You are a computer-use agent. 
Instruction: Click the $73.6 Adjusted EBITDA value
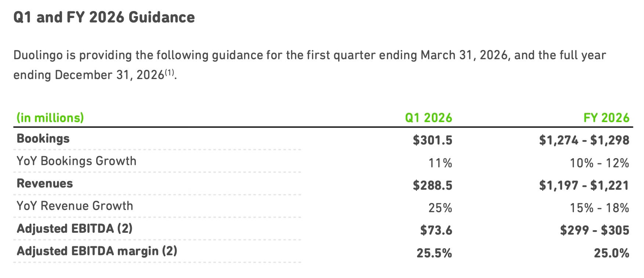[436, 230]
